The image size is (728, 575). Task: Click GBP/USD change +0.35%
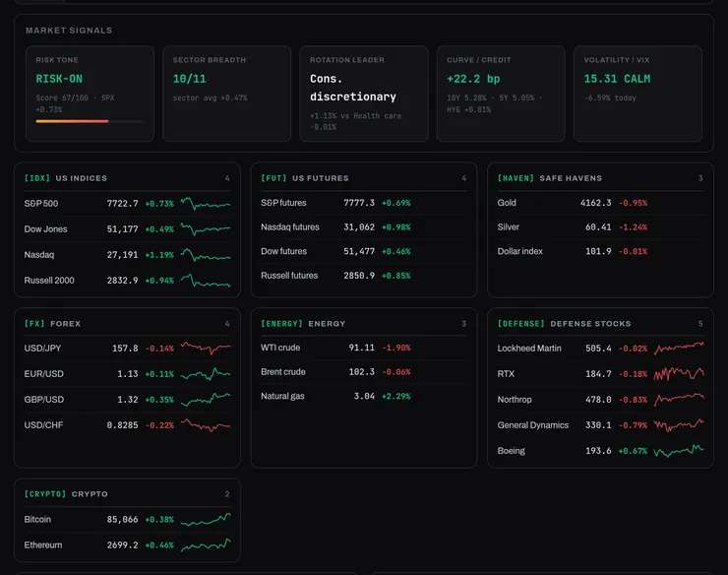tap(159, 400)
